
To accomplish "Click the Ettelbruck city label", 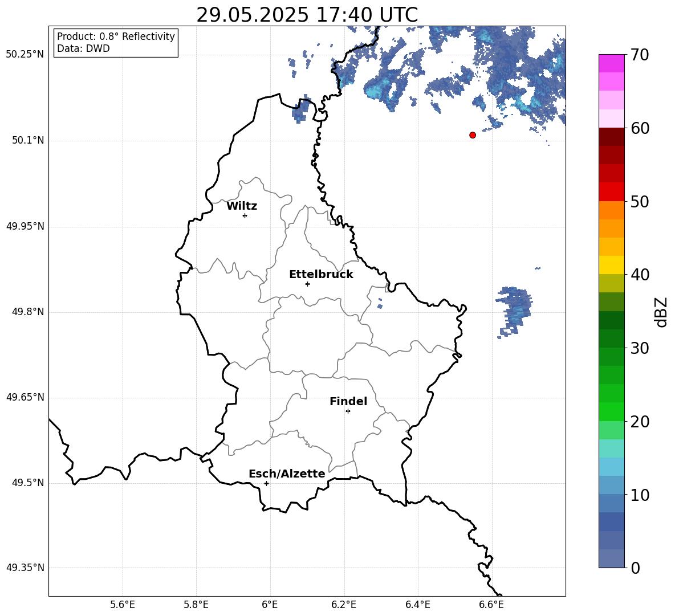I will click(321, 275).
